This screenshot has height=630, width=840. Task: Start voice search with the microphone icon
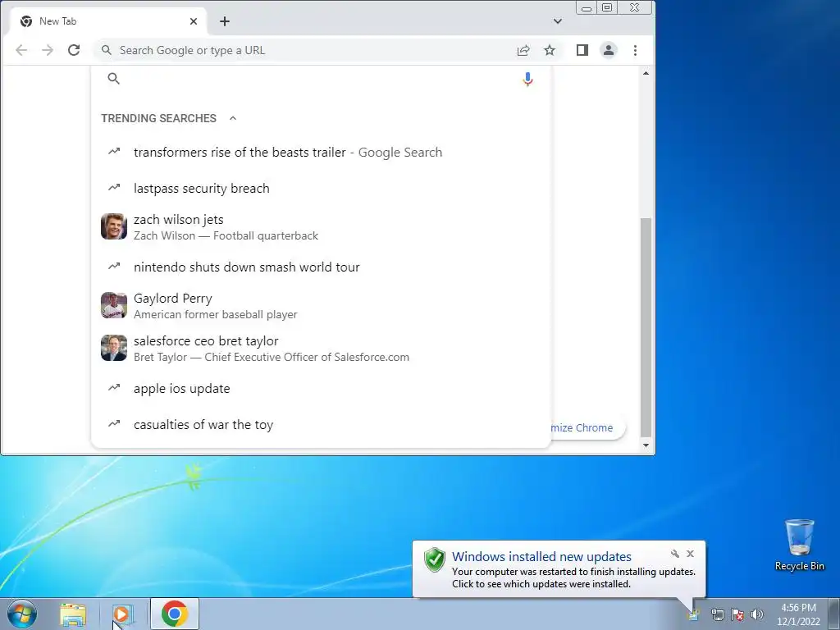point(527,80)
